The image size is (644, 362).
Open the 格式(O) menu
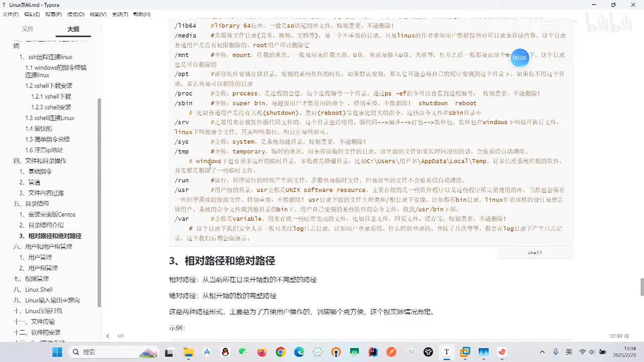point(76,14)
